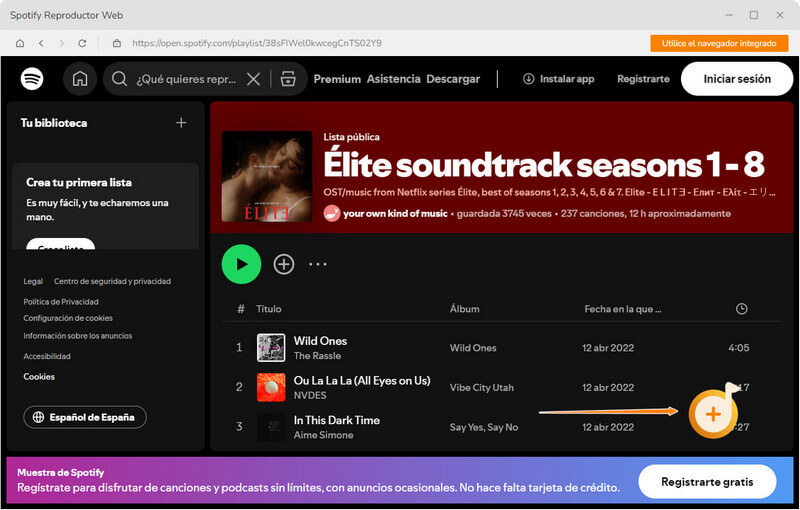Click Vibe City Utah album link
800x510 pixels.
(x=481, y=388)
